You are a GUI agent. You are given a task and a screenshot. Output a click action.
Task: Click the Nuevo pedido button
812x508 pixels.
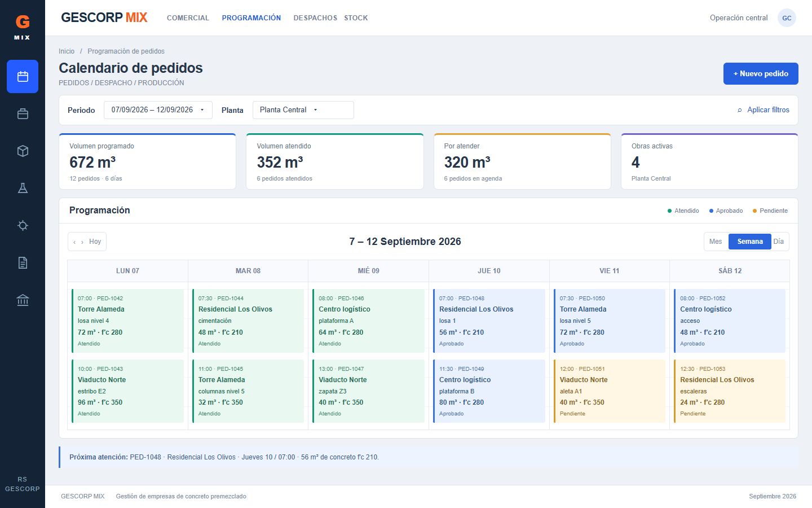pos(761,73)
